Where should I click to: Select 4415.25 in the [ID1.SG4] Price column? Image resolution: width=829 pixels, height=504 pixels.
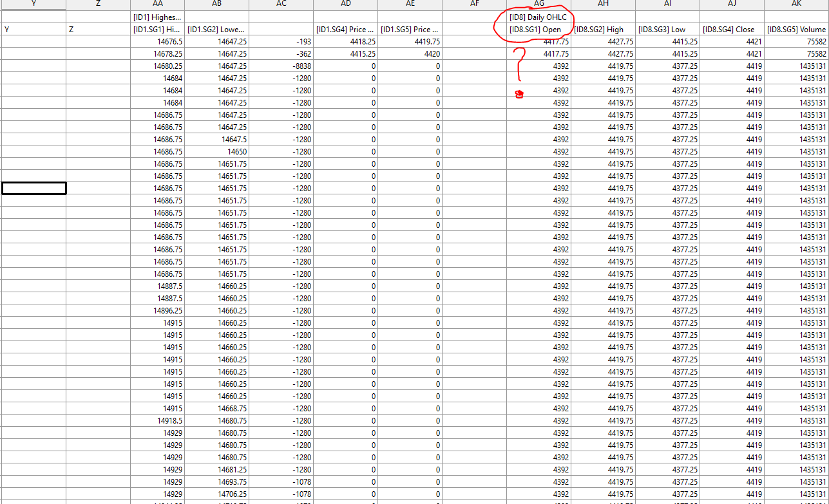[345, 54]
